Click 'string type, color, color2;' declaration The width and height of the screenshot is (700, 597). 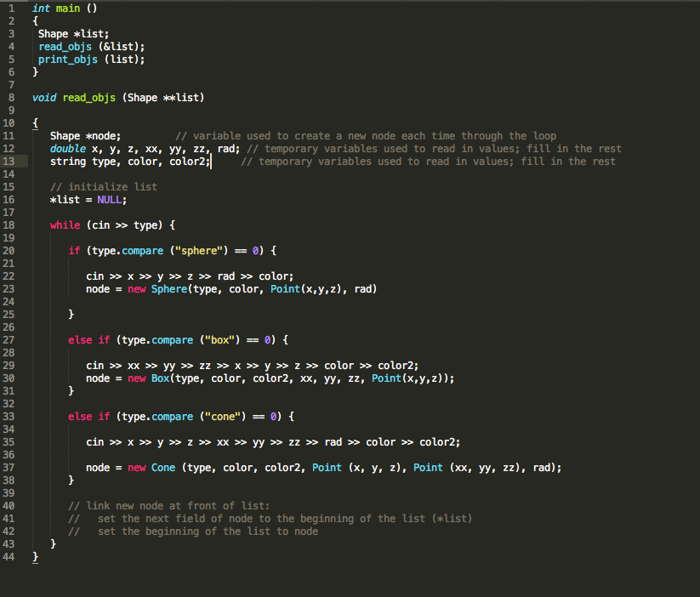[130, 162]
